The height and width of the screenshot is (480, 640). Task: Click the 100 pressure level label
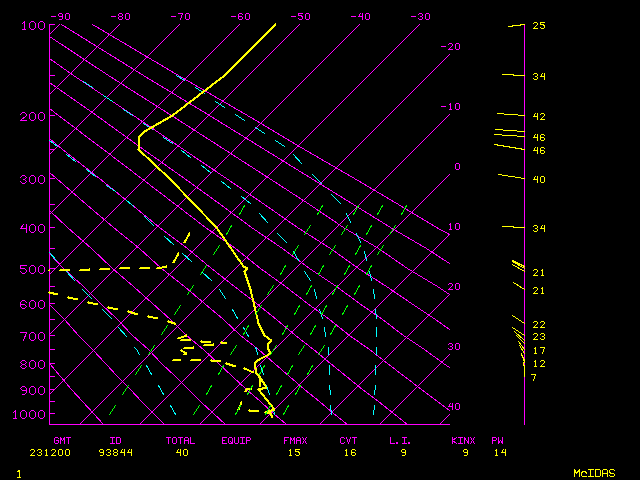pos(33,25)
